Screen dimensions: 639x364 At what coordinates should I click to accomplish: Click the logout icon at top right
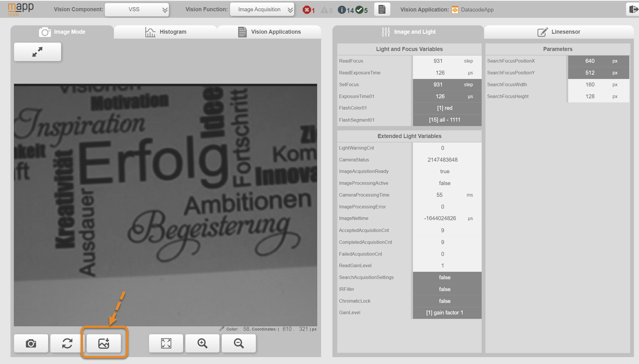click(633, 10)
